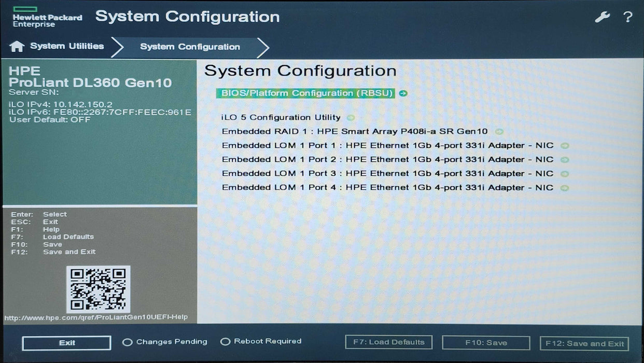
Task: Click the home icon beside System Utilities
Action: coord(17,46)
